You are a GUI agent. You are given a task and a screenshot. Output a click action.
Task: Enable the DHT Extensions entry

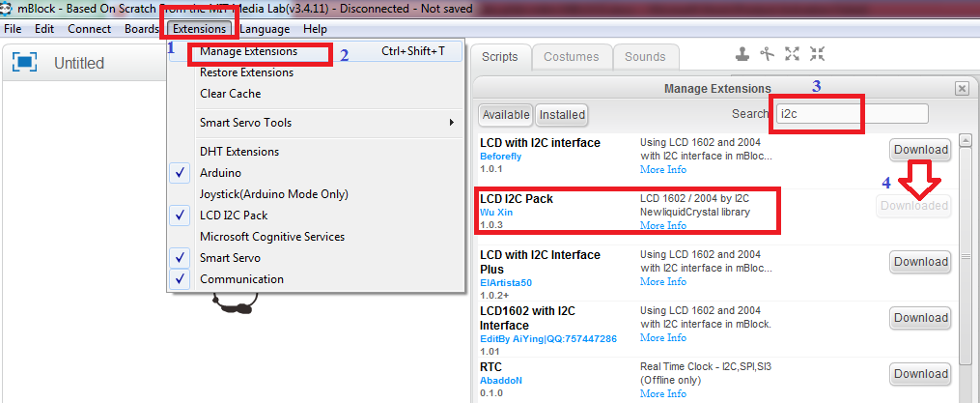click(x=239, y=152)
